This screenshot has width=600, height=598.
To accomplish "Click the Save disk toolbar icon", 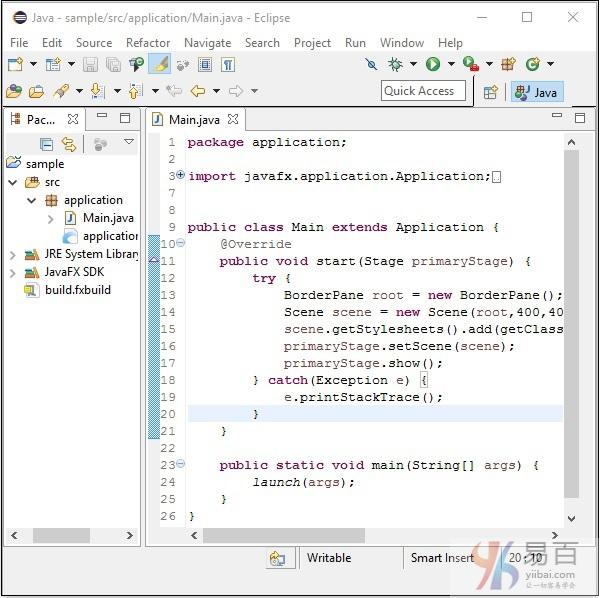I will (x=91, y=64).
